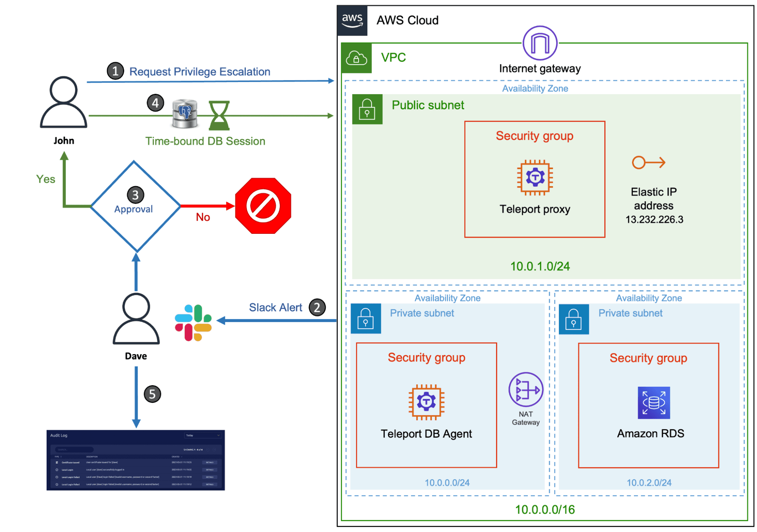The image size is (757, 532).
Task: Click the Teleport proxy chip icon
Action: tap(535, 177)
